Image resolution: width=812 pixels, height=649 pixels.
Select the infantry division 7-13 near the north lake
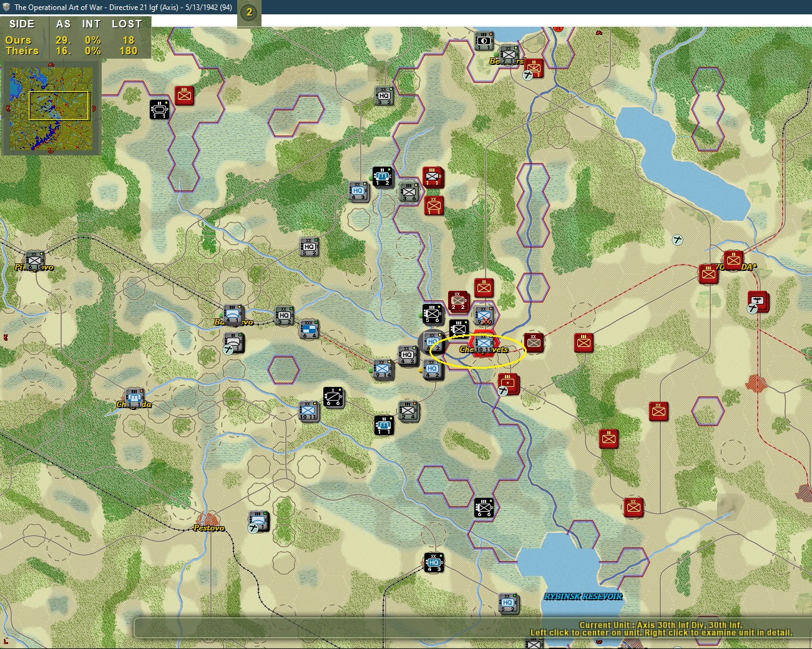(509, 55)
